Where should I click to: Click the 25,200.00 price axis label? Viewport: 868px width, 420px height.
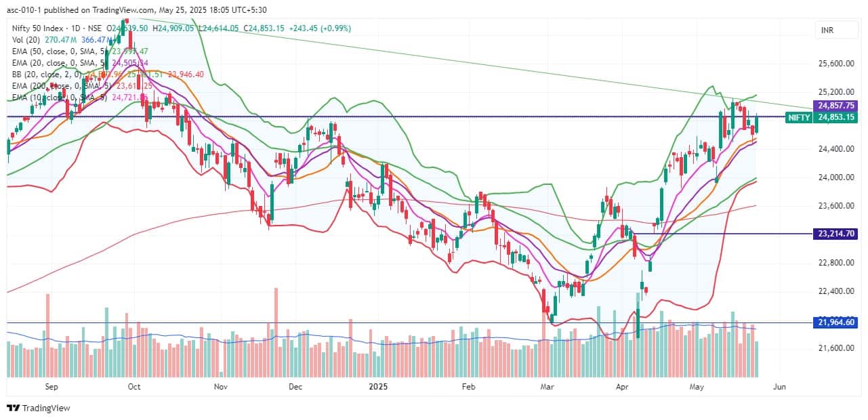836,92
